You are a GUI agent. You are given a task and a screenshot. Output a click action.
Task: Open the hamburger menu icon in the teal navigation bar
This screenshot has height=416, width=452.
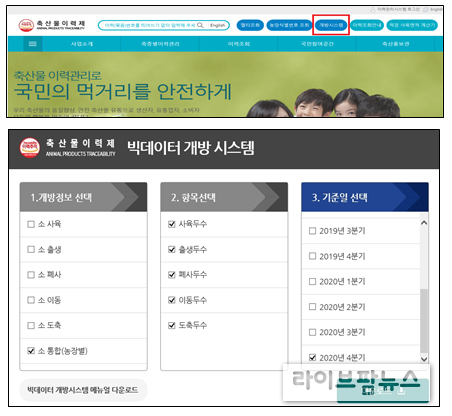33,44
